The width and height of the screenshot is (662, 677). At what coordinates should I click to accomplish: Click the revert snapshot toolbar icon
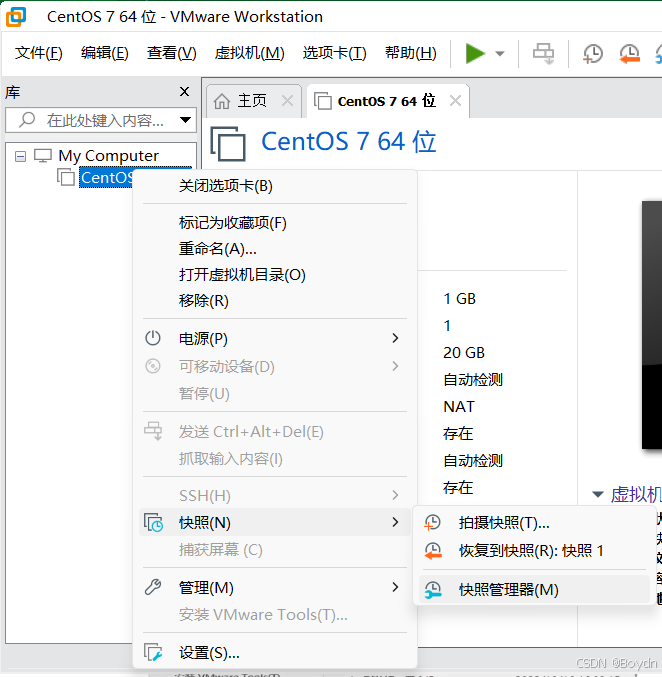[629, 54]
